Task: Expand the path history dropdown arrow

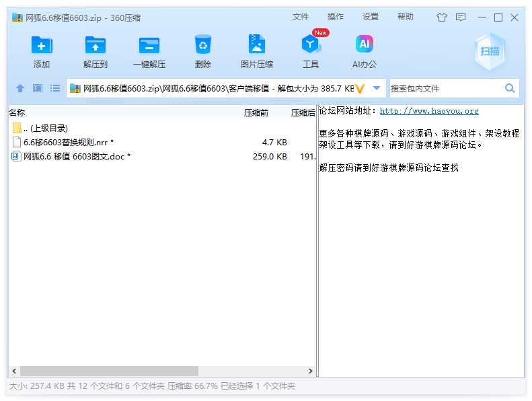Action: point(376,88)
